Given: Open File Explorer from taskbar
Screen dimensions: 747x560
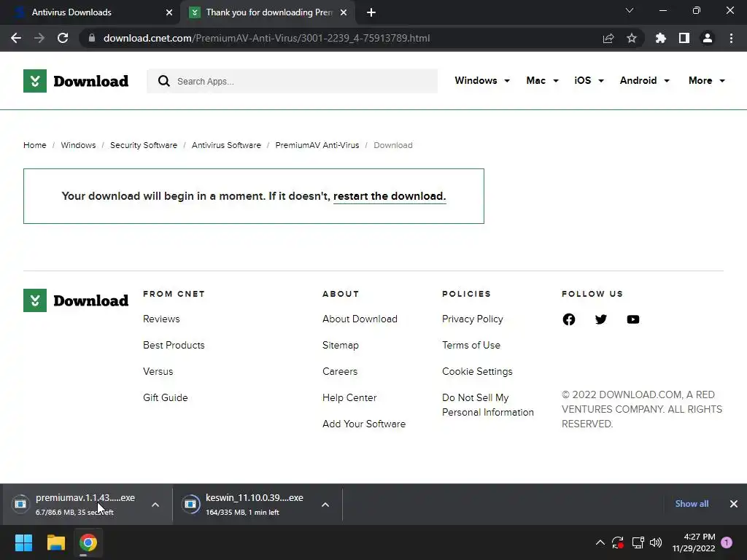Looking at the screenshot, I should pyautogui.click(x=55, y=542).
